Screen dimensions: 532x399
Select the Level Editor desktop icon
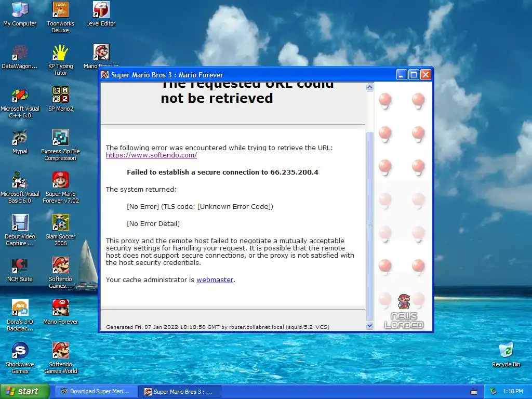coord(101,9)
